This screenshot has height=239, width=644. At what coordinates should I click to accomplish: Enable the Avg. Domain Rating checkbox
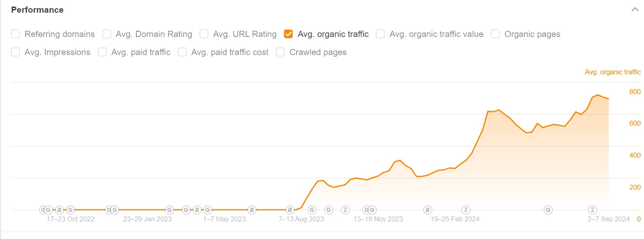107,34
